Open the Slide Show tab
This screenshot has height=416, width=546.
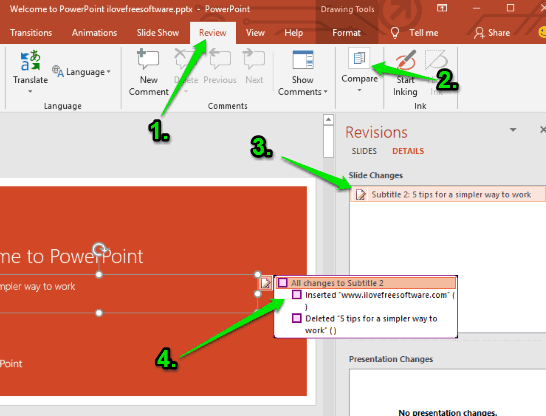point(158,33)
